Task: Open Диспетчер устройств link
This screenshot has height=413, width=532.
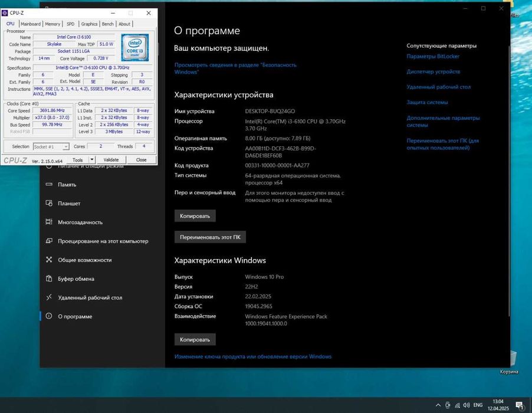Action: click(x=434, y=71)
